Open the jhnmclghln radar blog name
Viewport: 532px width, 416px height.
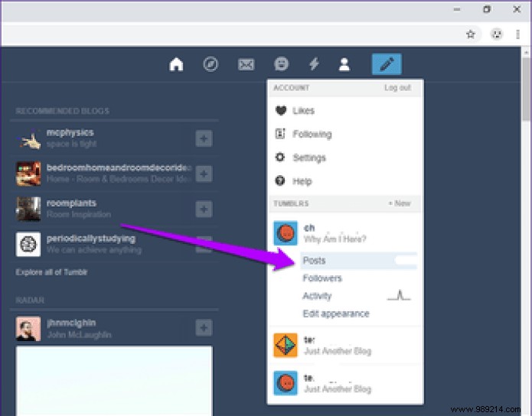click(71, 323)
